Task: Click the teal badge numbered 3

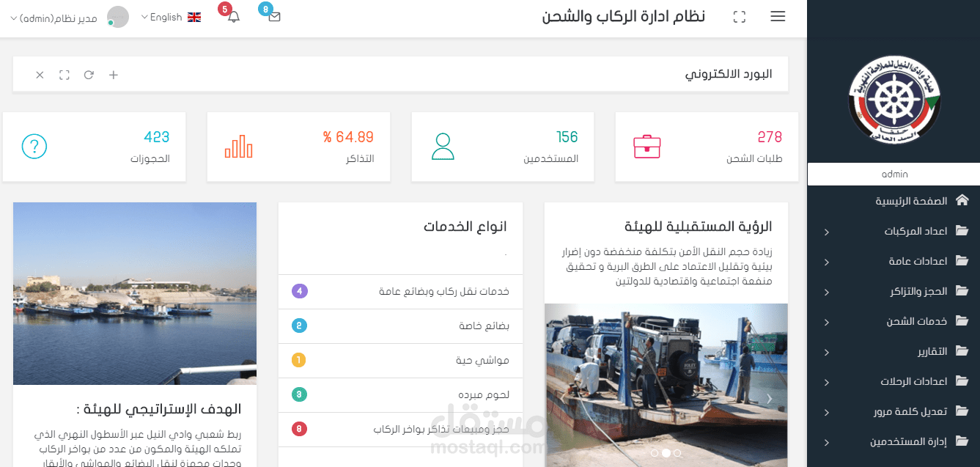Action: point(299,394)
